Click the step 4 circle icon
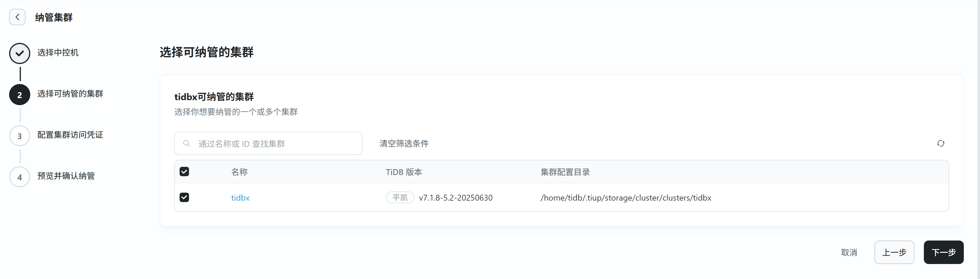 (20, 177)
